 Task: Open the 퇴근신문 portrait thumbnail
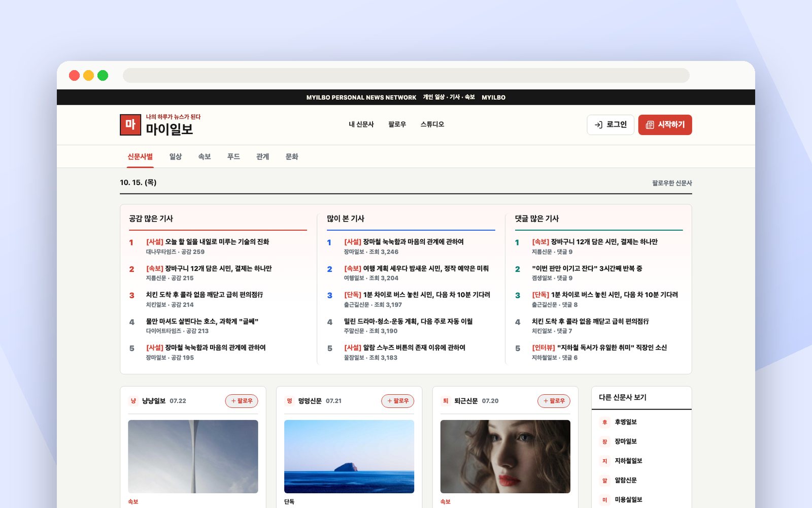pos(505,457)
